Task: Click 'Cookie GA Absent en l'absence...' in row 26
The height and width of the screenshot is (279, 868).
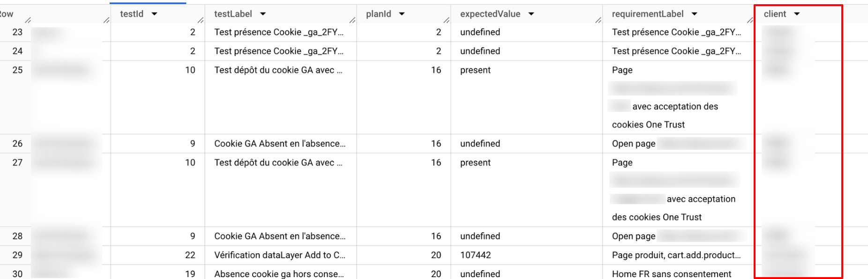Action: (280, 144)
